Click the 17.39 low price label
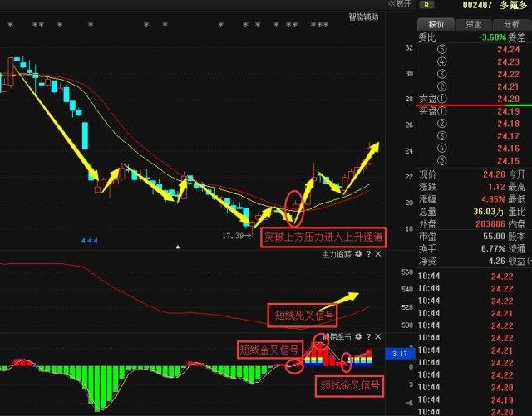This screenshot has width=532, height=416. (234, 237)
